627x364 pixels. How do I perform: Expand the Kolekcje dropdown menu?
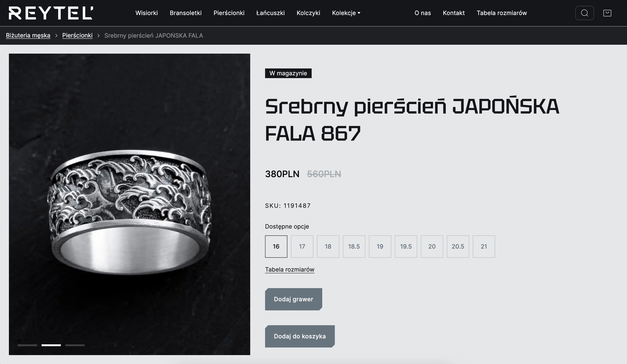(346, 13)
